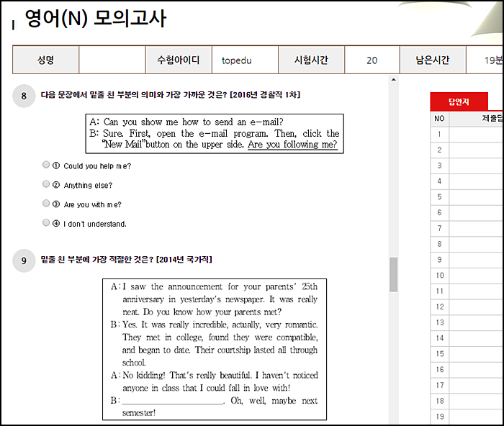504x426 pixels.
Task: Open the 답안지 answer sheet tab
Action: click(x=459, y=102)
